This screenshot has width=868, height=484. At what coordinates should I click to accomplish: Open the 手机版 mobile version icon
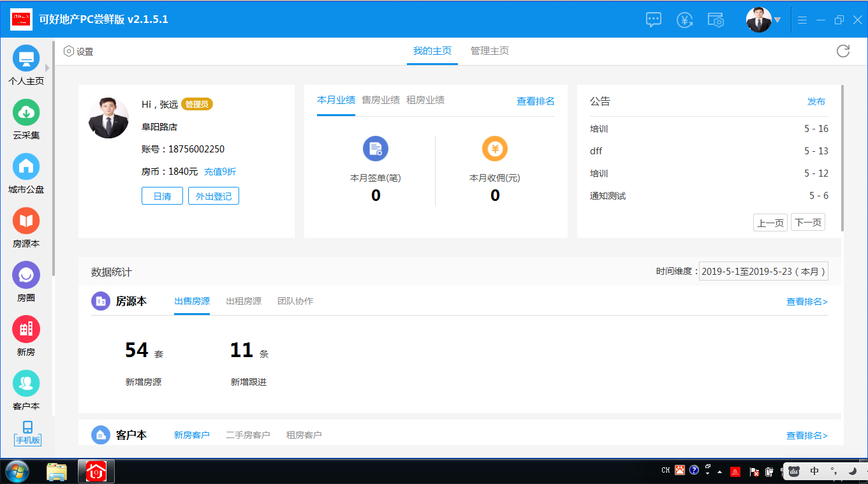[27, 433]
